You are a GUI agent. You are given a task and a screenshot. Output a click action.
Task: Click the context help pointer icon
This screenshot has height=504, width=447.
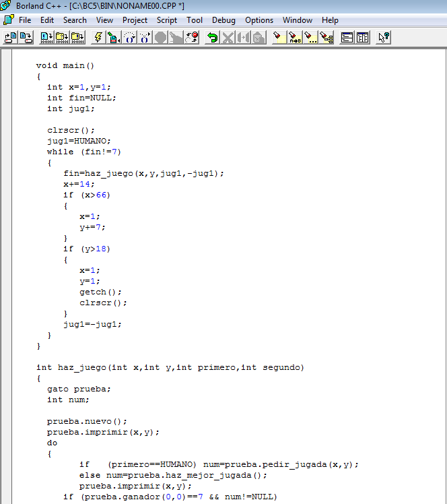coord(384,38)
